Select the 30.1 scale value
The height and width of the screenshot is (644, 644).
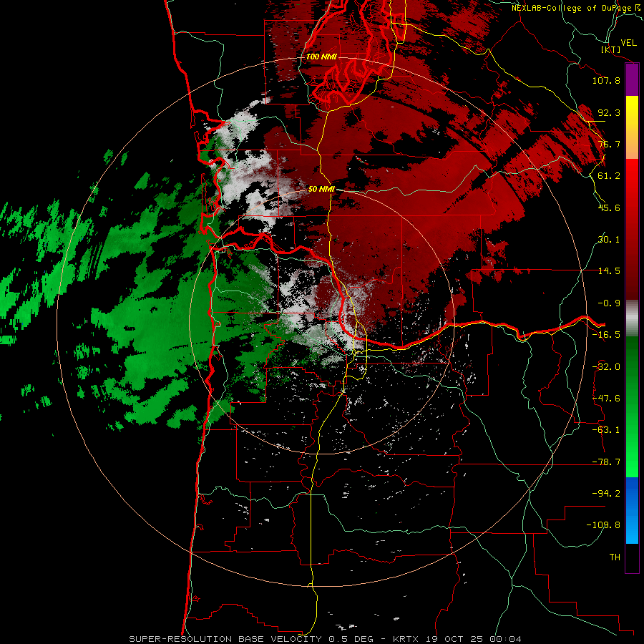tap(609, 240)
